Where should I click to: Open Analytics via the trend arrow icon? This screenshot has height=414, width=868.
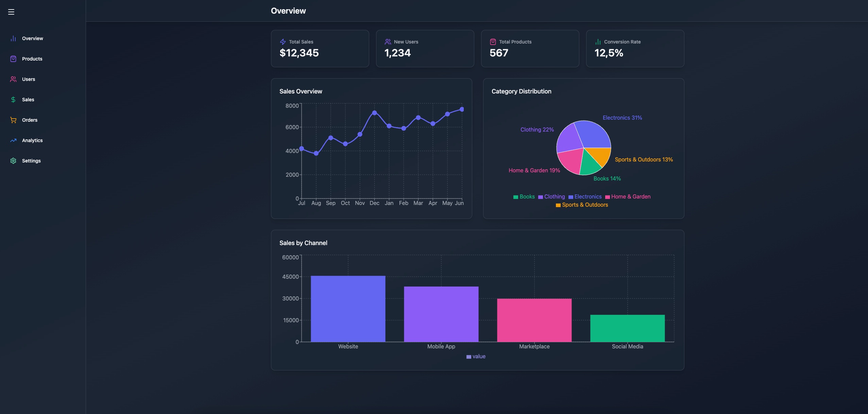click(13, 140)
